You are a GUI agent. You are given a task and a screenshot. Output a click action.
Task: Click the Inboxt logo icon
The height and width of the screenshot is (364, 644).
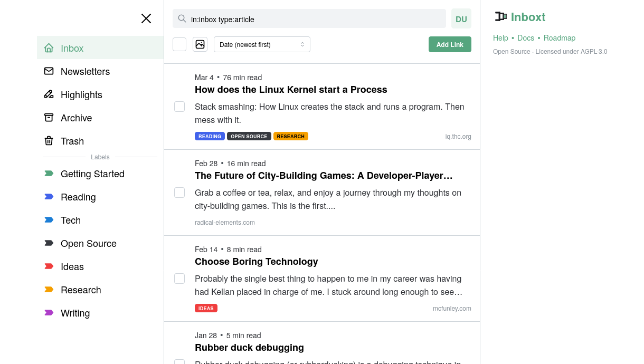click(x=500, y=16)
